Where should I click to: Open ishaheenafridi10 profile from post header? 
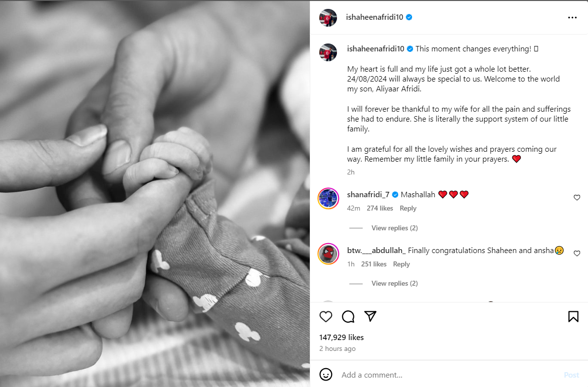(x=374, y=17)
